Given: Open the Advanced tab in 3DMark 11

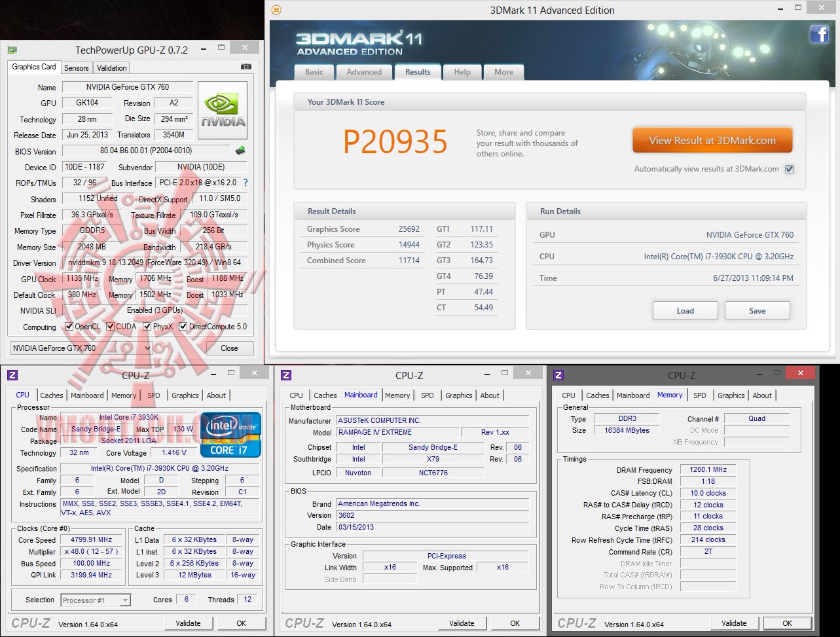Looking at the screenshot, I should [x=364, y=72].
